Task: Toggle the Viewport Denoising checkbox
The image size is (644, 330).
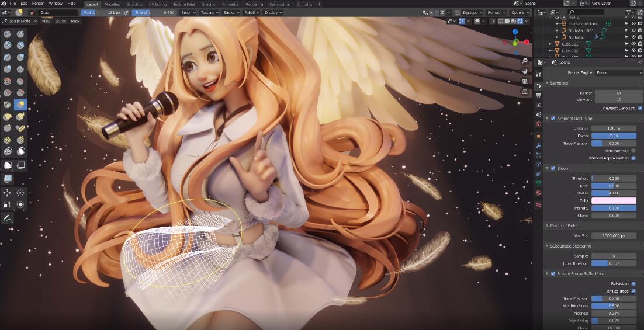Action: pyautogui.click(x=640, y=109)
